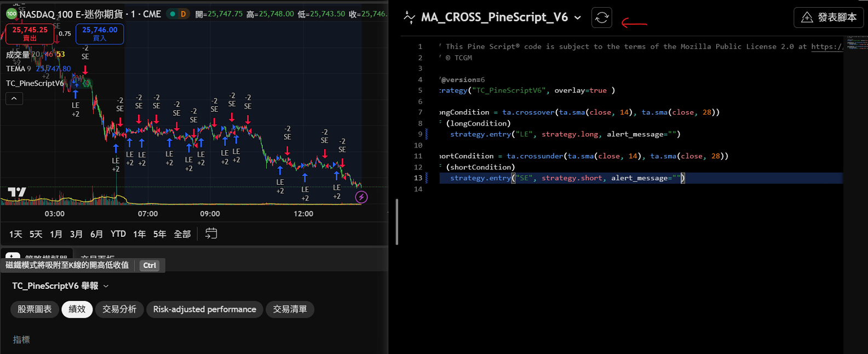Open the MA_CROSS_PineScript_V6 script name dropdown

(x=577, y=18)
